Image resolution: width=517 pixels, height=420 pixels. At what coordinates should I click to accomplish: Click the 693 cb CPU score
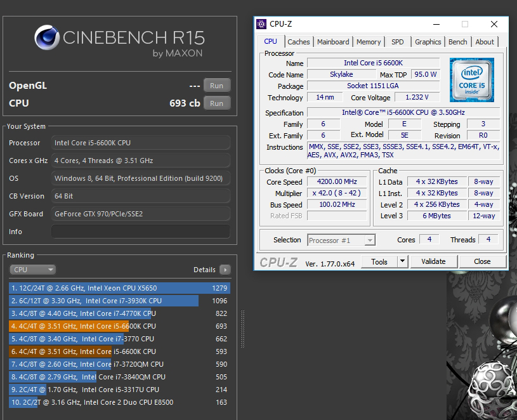(x=185, y=103)
